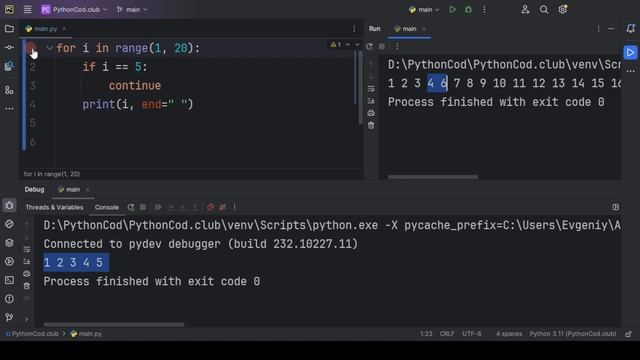Toggle the breakpoint on line 1
Screen dimensions: 640x360
pos(31,48)
